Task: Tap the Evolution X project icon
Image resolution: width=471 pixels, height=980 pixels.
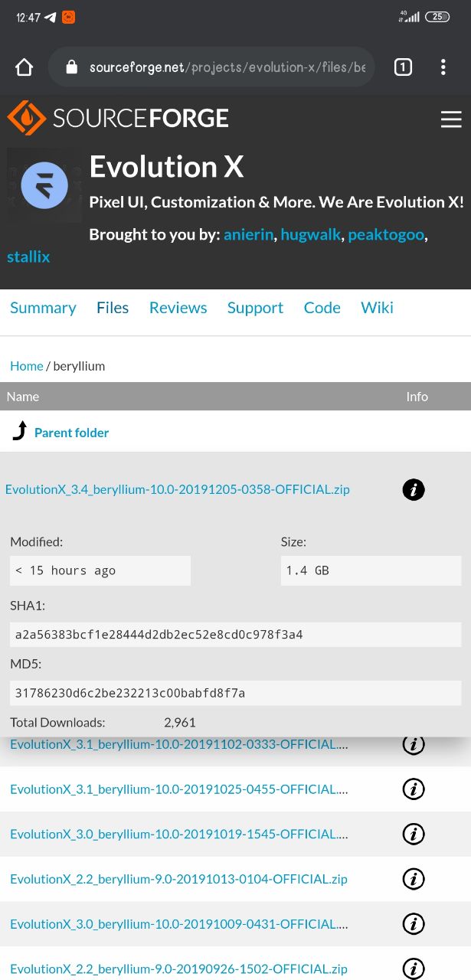Action: [44, 185]
